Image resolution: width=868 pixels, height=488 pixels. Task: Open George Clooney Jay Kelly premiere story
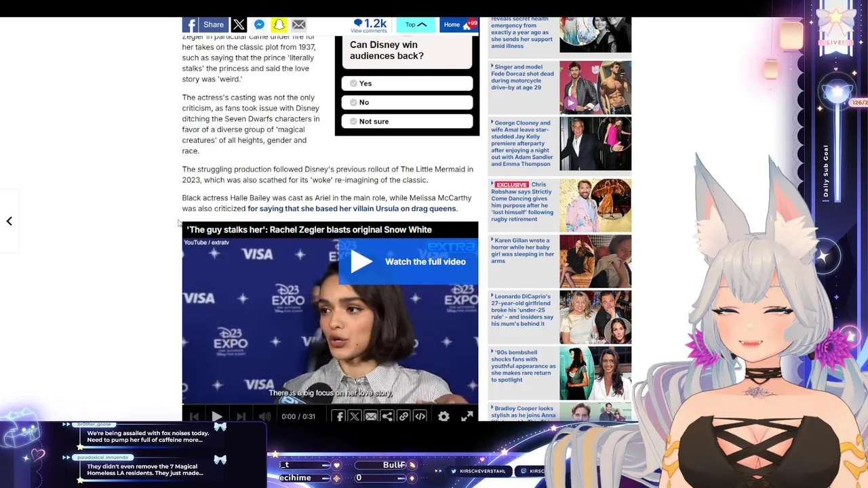[523, 144]
